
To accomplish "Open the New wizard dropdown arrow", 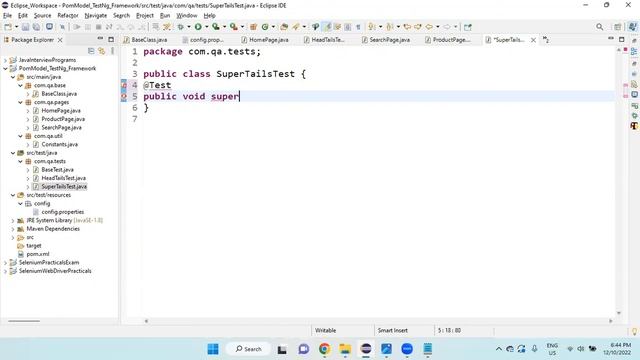I will pyautogui.click(x=16, y=27).
